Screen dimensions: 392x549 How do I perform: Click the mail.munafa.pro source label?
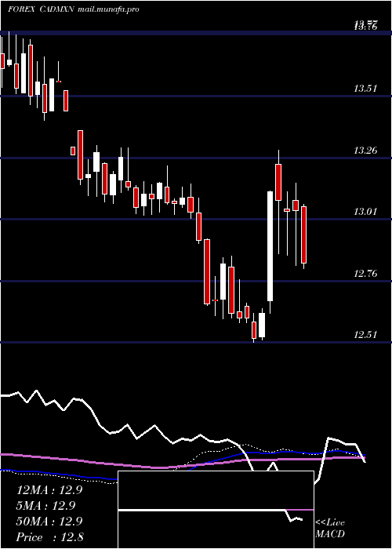[x=107, y=9]
